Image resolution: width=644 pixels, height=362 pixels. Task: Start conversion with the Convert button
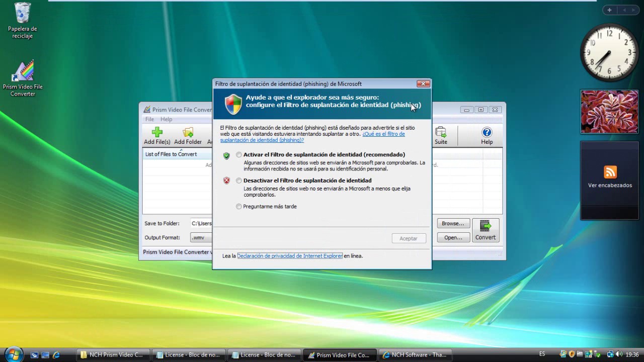click(x=486, y=230)
